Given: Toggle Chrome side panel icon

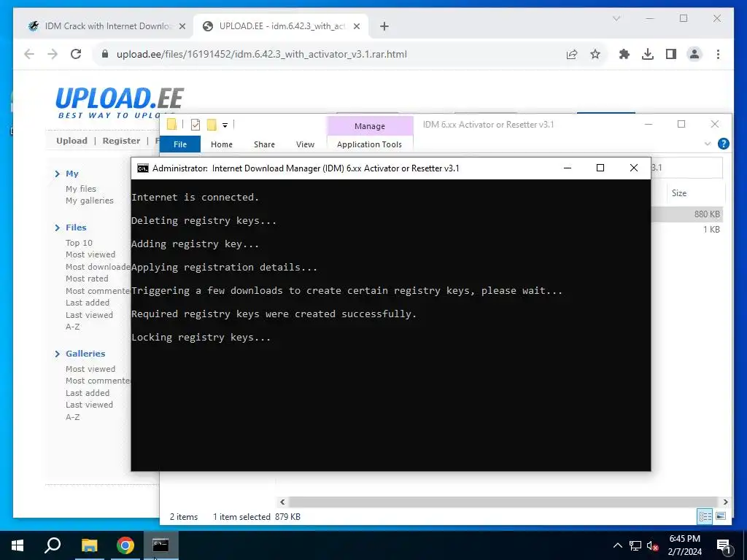Looking at the screenshot, I should [671, 54].
